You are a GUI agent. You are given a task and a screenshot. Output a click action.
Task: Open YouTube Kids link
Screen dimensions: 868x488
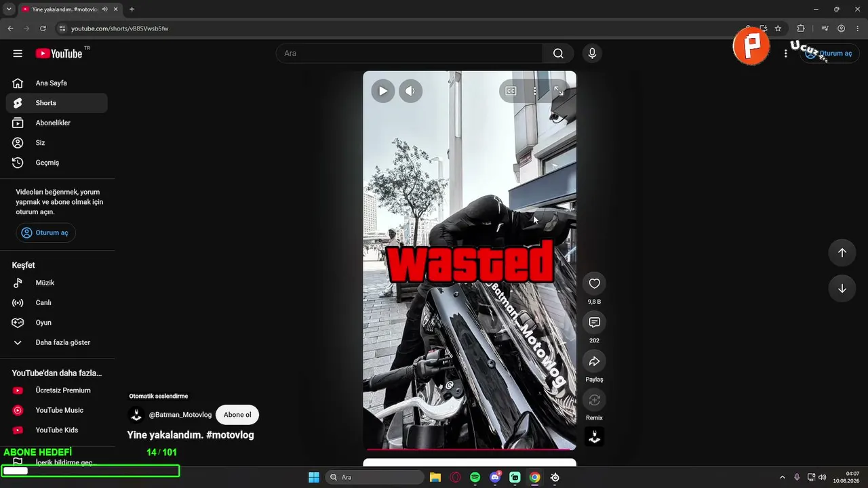click(x=57, y=430)
